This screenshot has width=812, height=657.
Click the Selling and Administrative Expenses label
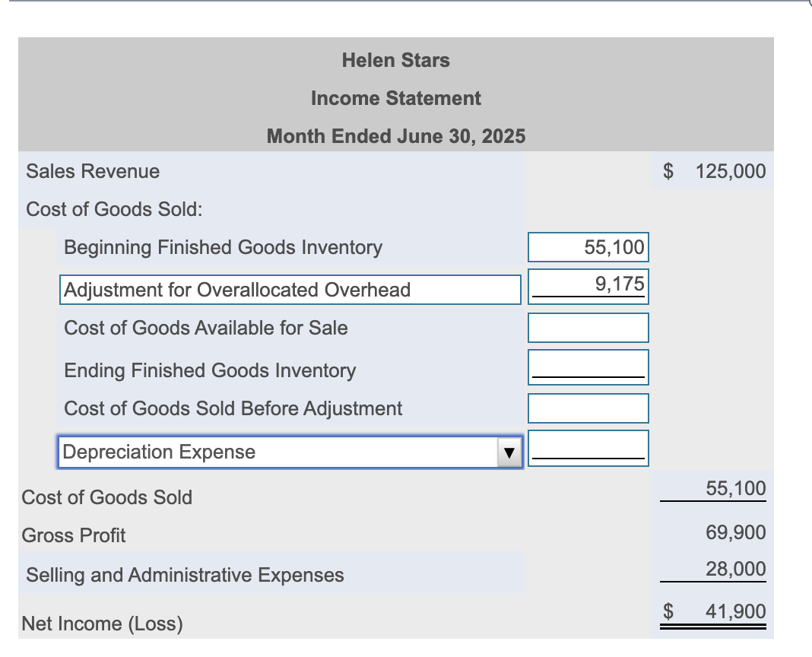[186, 574]
